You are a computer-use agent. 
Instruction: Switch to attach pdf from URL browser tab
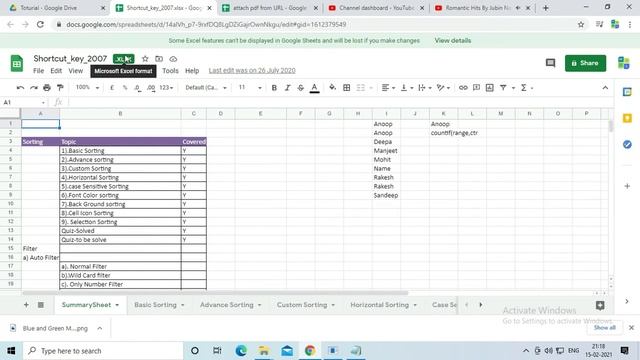[x=269, y=8]
